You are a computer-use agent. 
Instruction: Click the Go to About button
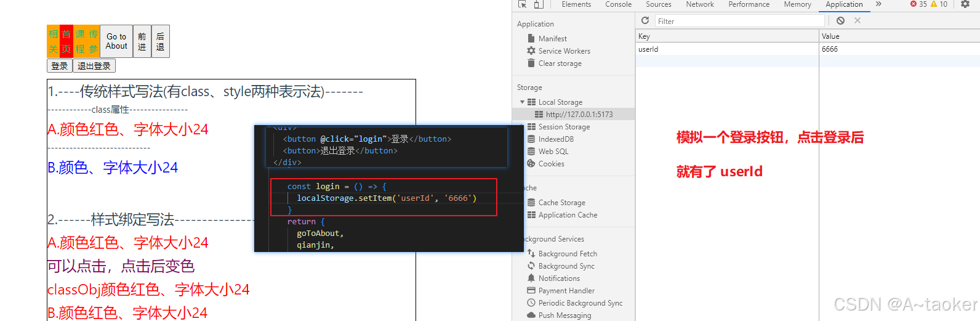pos(116,41)
